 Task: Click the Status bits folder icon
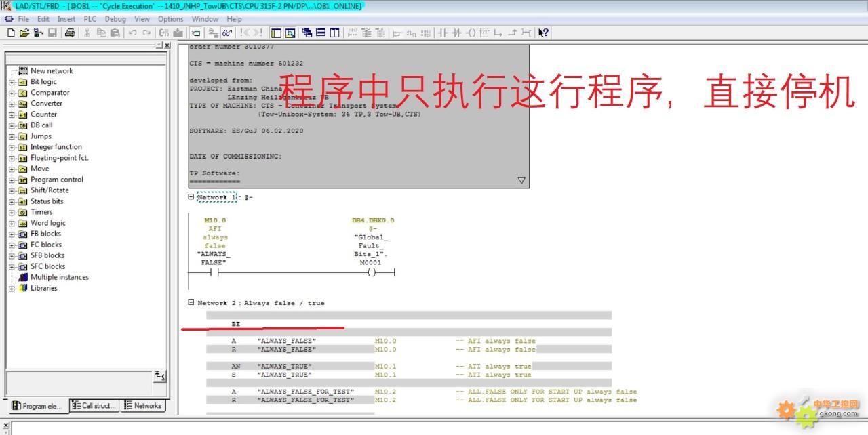(x=23, y=201)
